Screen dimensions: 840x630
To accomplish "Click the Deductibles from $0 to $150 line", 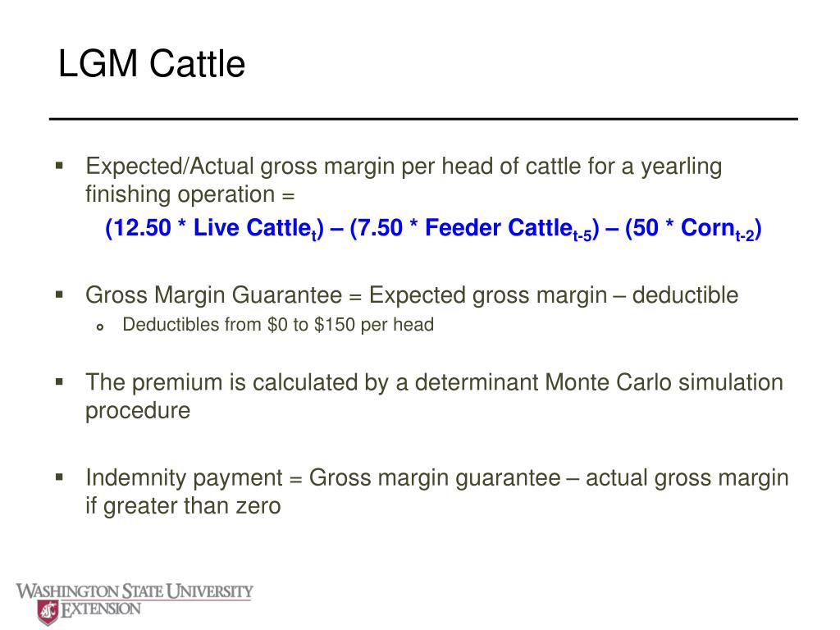I will pyautogui.click(x=278, y=325).
